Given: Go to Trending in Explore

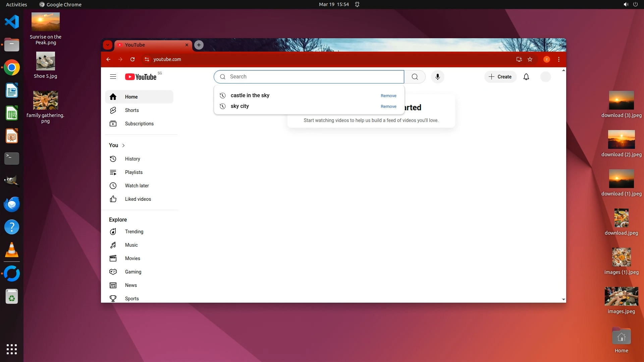Looking at the screenshot, I should [134, 232].
